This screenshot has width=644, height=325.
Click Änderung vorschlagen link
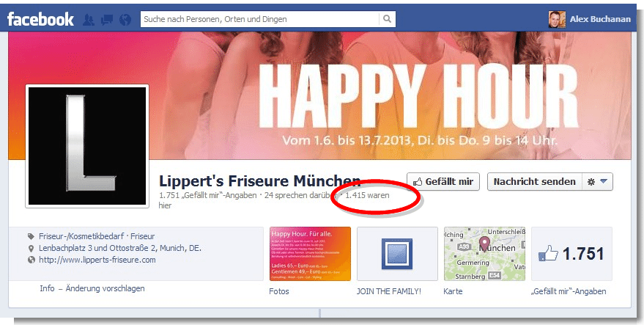106,288
